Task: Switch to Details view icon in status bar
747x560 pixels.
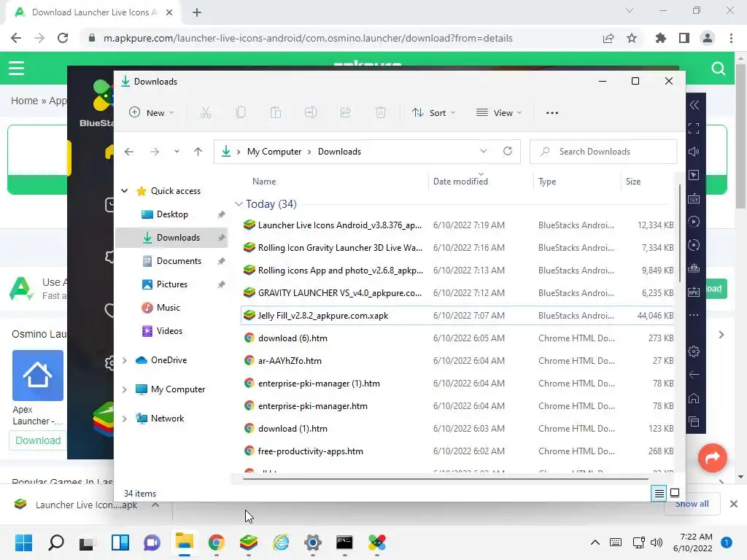Action: click(x=659, y=494)
